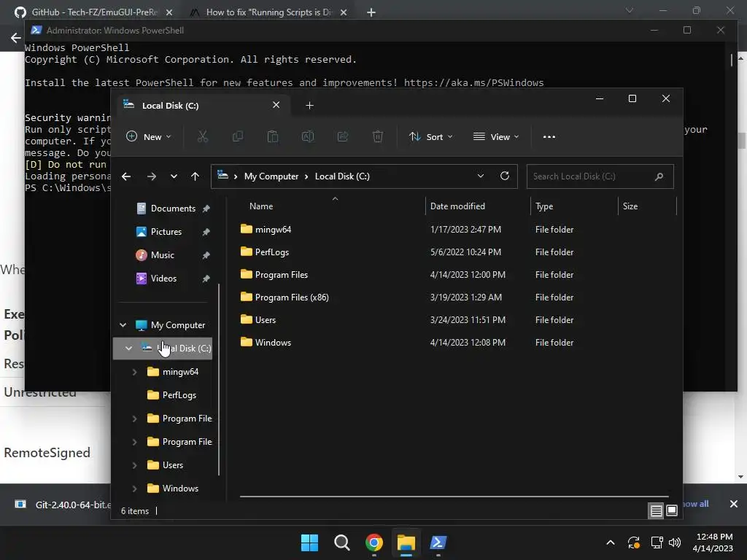Open recent locations chevron dropdown
The width and height of the screenshot is (747, 560).
pyautogui.click(x=174, y=176)
